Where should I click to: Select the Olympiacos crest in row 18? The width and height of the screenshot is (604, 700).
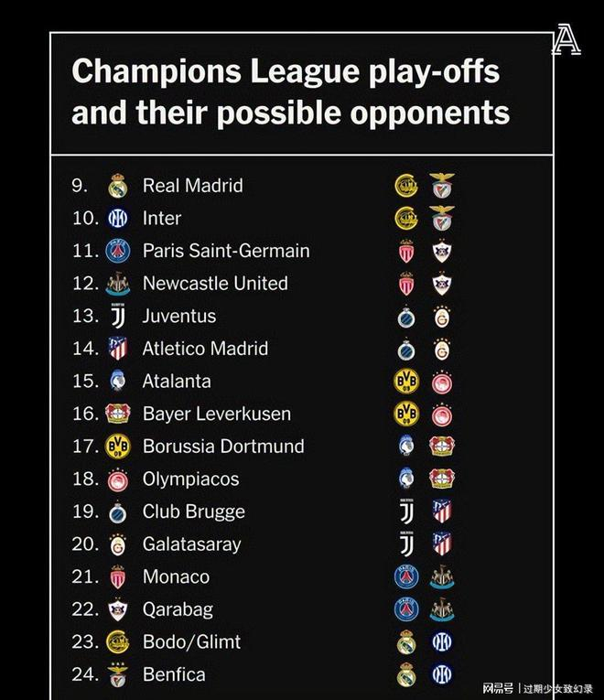point(117,479)
